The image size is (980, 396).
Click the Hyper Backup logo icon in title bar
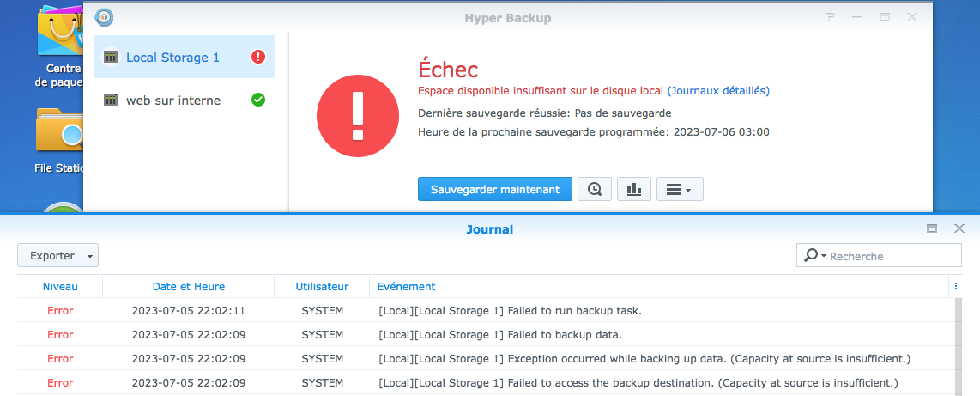(x=104, y=17)
